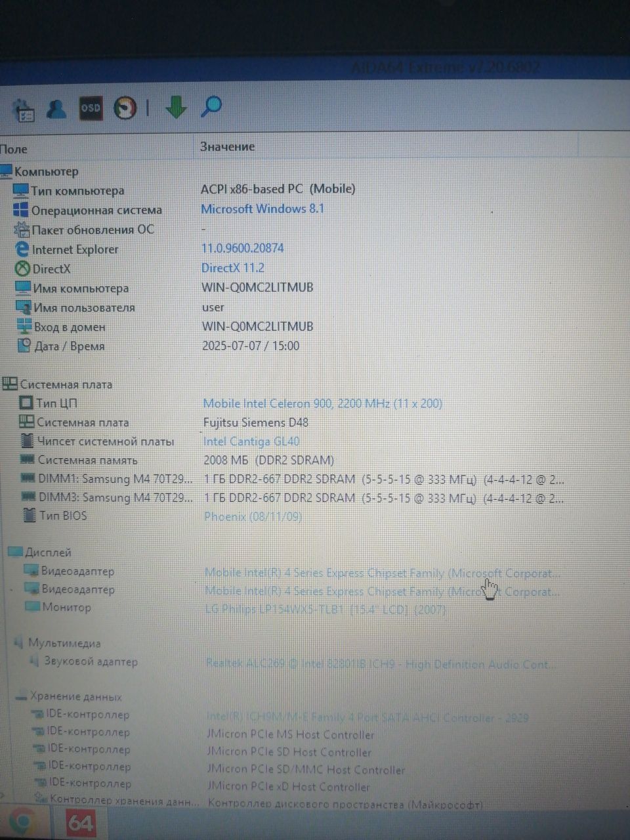Click the ACPI x86-based PC (Mobile) value

[x=278, y=189]
